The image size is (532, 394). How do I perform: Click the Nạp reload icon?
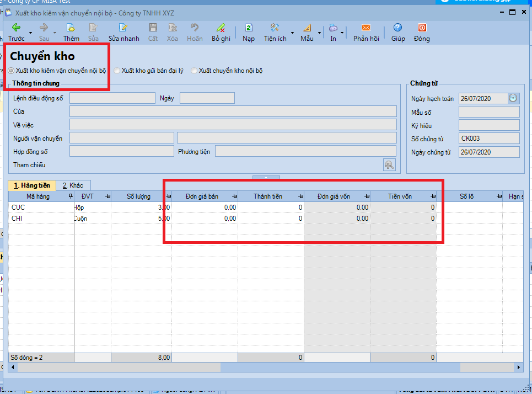(249, 28)
